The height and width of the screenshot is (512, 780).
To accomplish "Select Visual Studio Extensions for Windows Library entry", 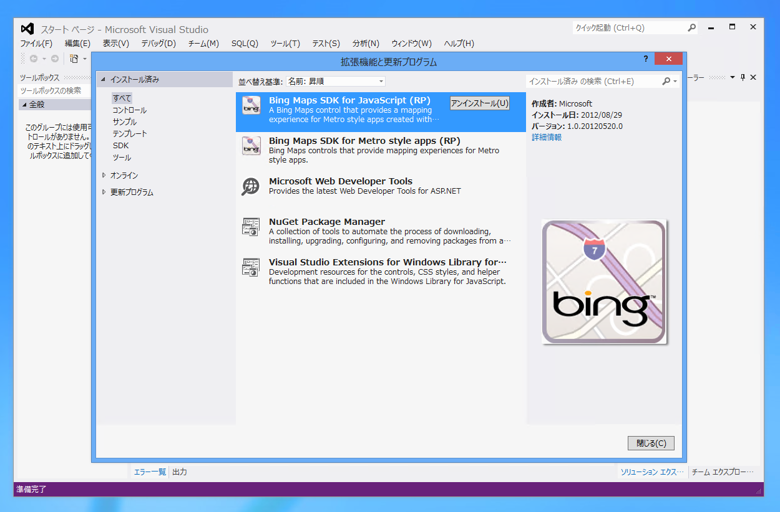I will point(381,271).
